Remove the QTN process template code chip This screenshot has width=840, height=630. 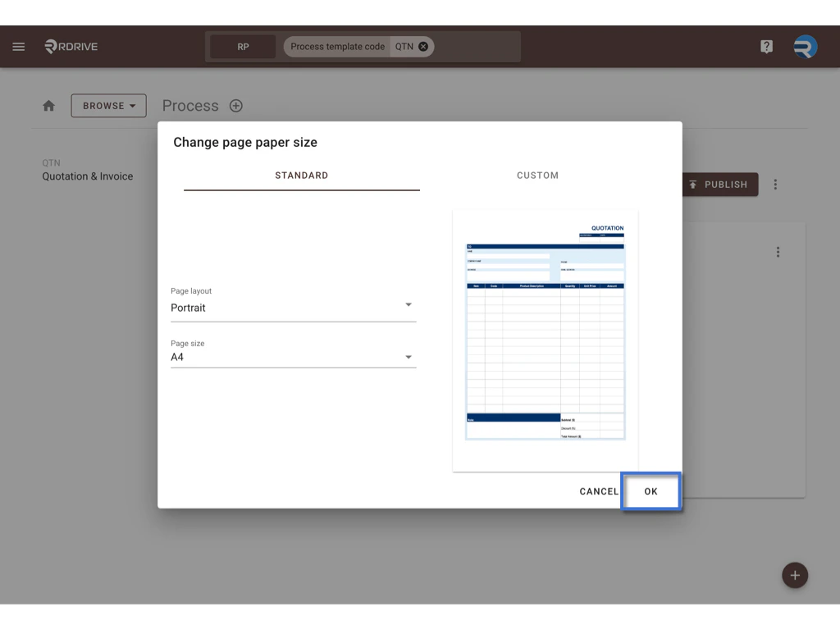[x=423, y=47]
